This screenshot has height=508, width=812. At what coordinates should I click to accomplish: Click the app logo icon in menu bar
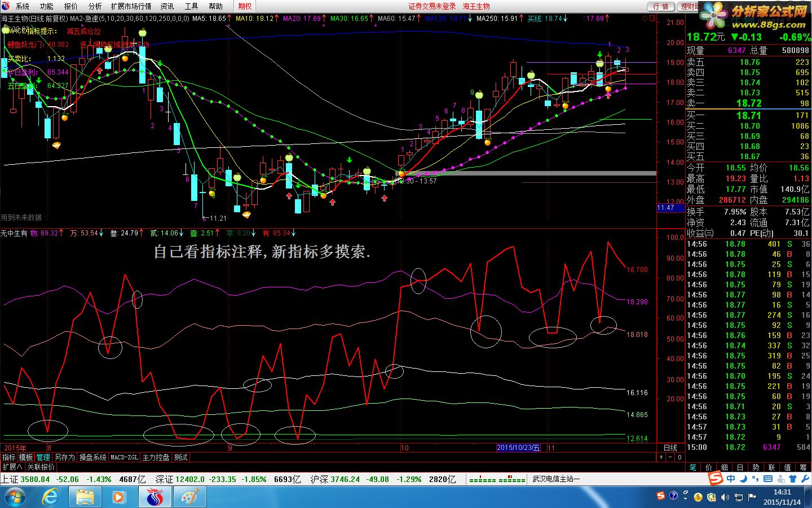coord(6,6)
